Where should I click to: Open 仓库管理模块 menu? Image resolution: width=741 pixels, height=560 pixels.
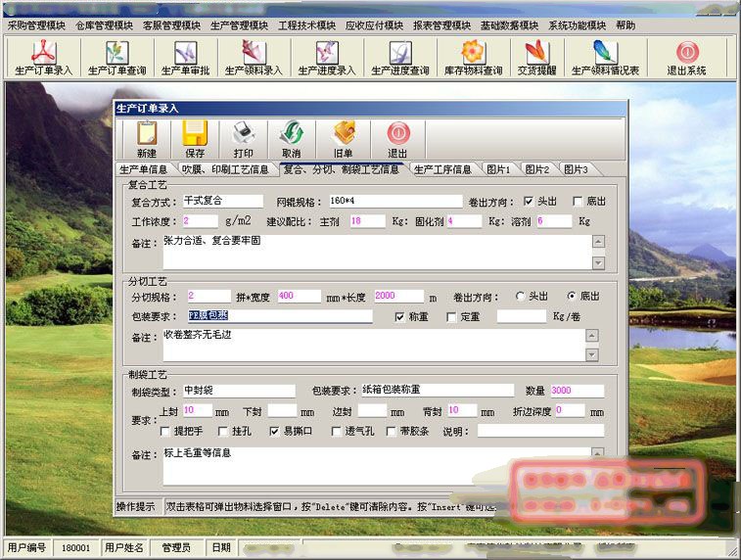pos(104,25)
